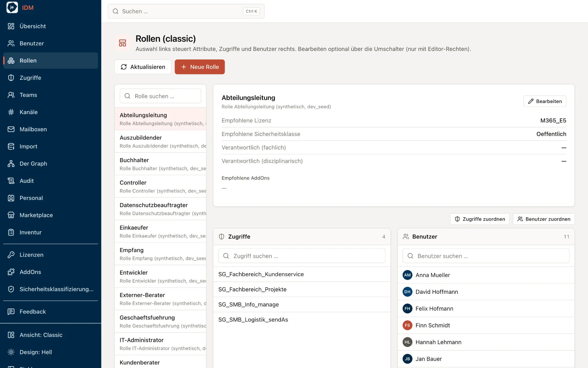
Task: Create a role with Neue Rolle
Action: [x=200, y=67]
